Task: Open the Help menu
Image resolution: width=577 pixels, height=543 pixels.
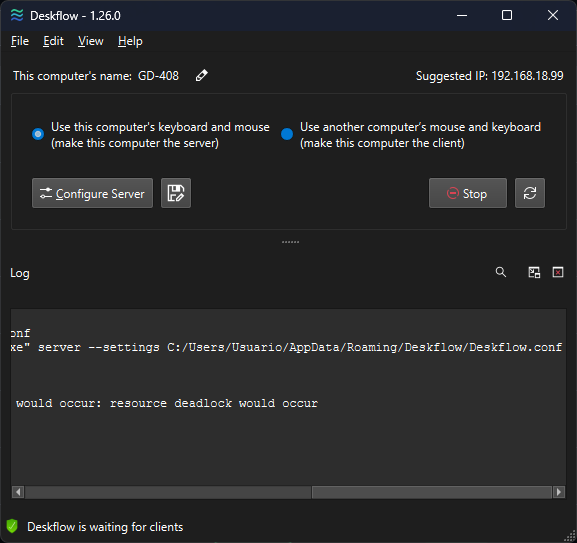Action: click(130, 41)
